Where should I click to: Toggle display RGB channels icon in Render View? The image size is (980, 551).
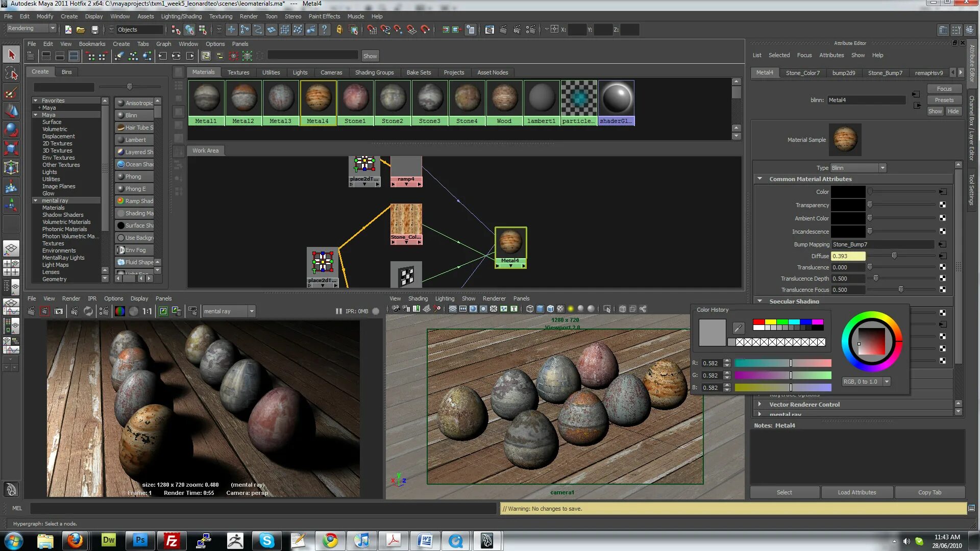119,311
